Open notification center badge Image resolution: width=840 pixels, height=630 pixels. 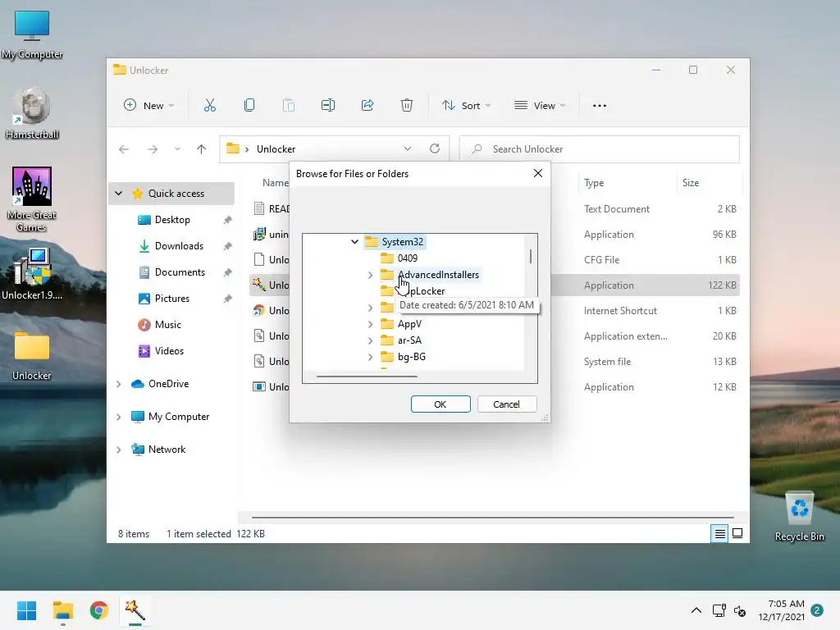pyautogui.click(x=817, y=610)
